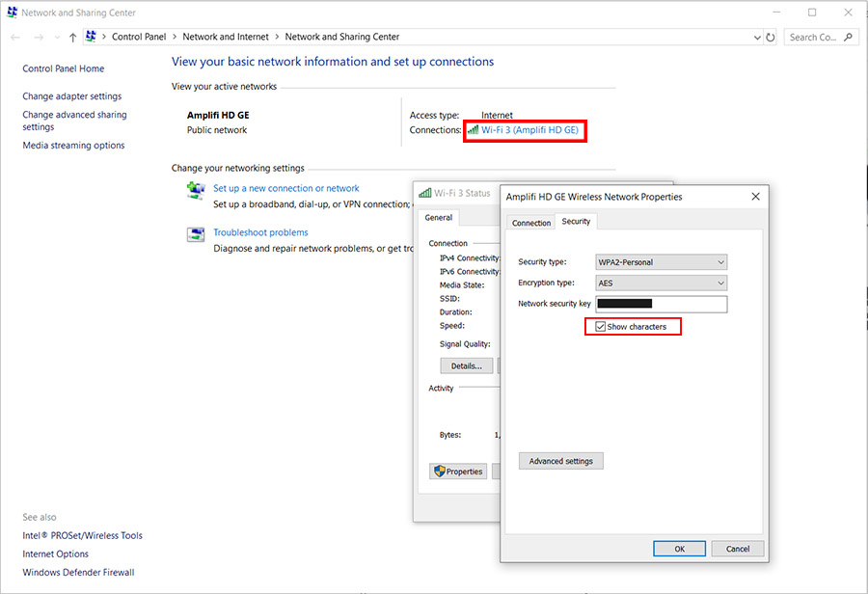This screenshot has width=868, height=594.
Task: Click the shield icon on the Properties button
Action: [440, 472]
